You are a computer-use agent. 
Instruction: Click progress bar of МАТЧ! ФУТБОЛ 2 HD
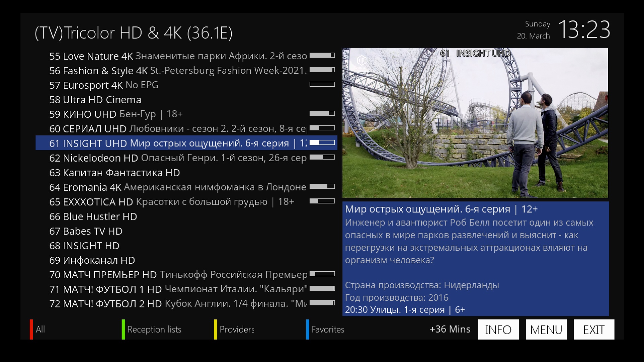(322, 303)
